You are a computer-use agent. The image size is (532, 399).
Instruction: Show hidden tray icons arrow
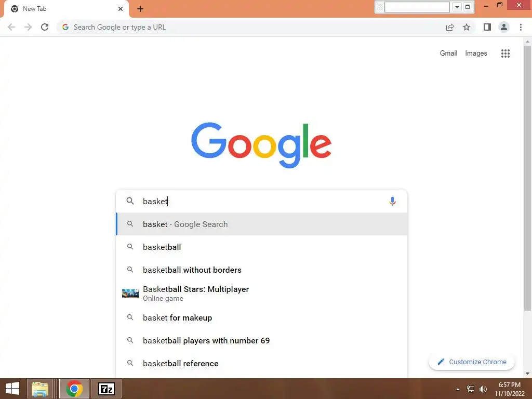(458, 389)
